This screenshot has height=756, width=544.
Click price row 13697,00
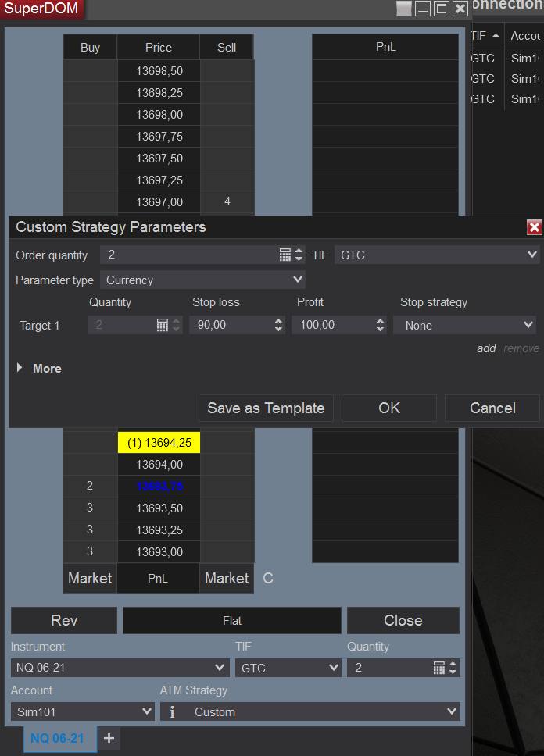coord(159,202)
